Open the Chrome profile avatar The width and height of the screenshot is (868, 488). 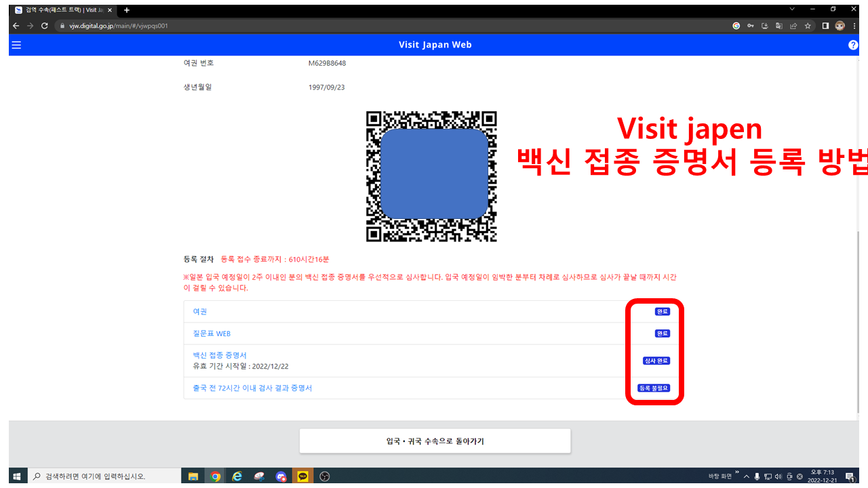tap(840, 26)
